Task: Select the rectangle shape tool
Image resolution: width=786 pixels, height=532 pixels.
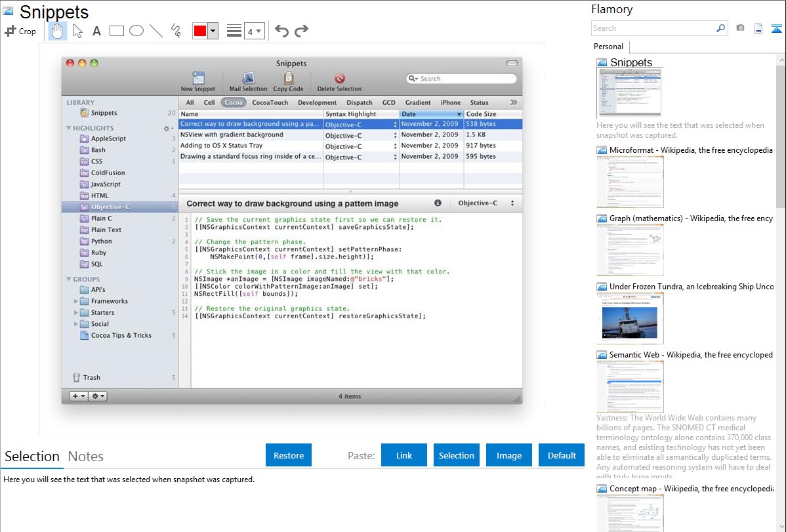Action: [x=116, y=31]
